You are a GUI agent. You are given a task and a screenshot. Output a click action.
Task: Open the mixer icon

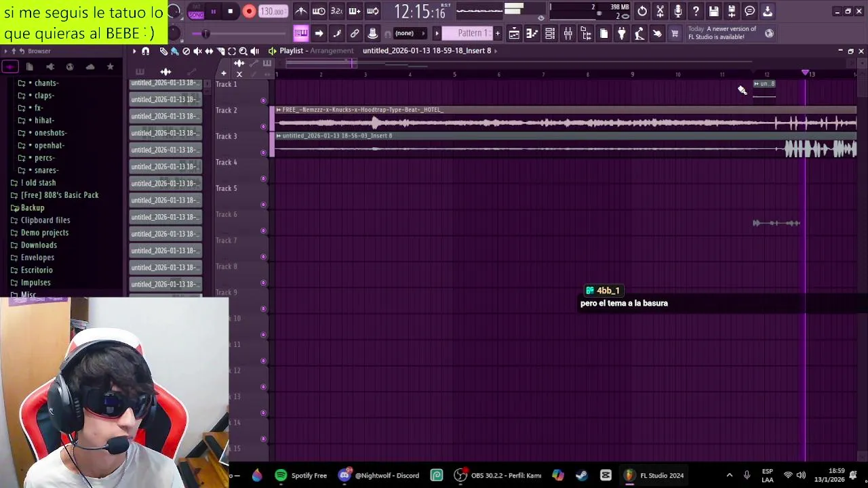[568, 33]
